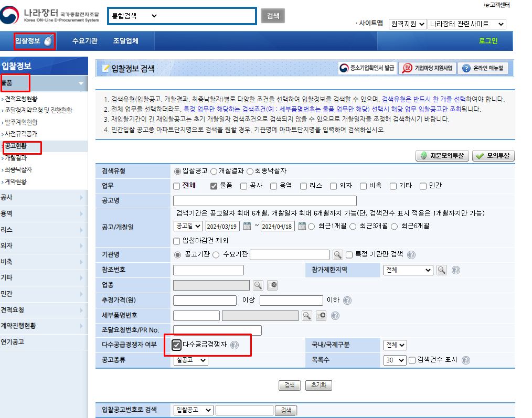532x418 pixels.
Task: Click 다수공급경쟁자 help question icon
Action: coord(235,345)
